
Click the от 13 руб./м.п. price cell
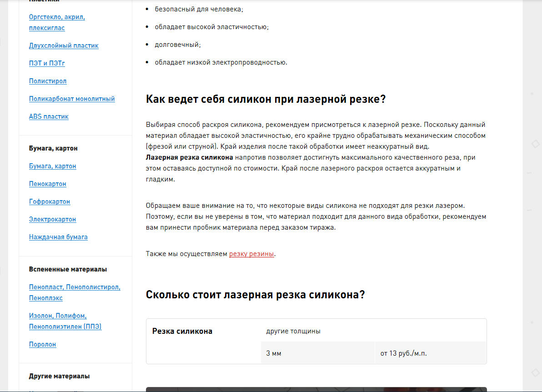pos(403,353)
